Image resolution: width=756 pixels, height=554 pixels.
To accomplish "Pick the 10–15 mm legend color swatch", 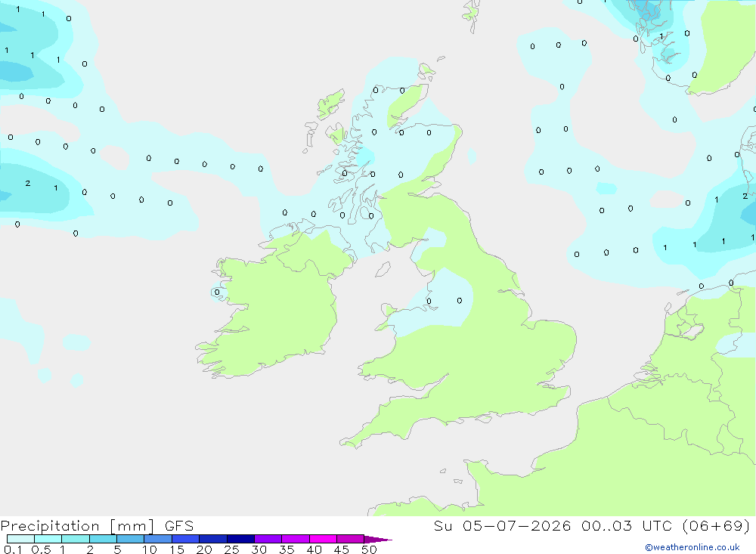I will 158,539.
